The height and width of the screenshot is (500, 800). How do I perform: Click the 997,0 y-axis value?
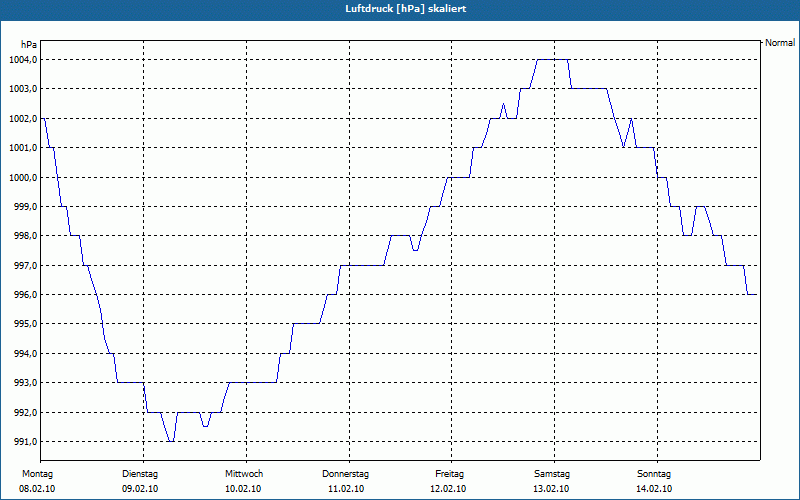25,265
